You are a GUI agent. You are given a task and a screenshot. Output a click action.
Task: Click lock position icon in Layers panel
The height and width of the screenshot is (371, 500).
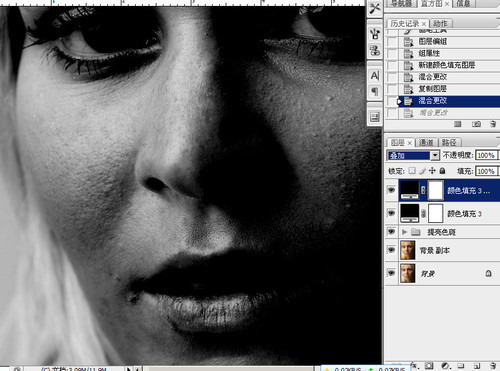[x=432, y=171]
